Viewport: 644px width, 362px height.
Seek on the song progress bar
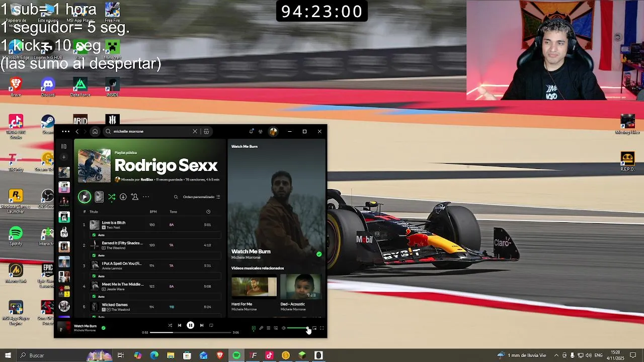click(x=191, y=332)
